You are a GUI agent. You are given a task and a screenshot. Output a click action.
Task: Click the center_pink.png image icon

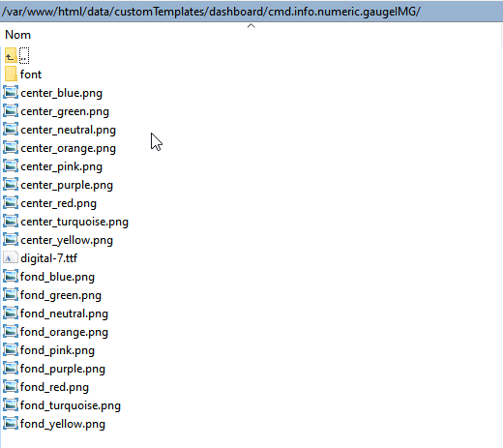(x=11, y=166)
